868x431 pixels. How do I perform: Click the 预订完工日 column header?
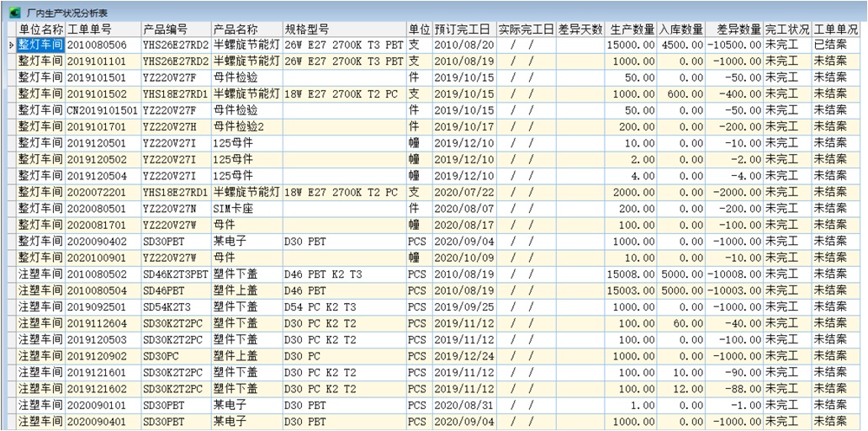point(463,29)
